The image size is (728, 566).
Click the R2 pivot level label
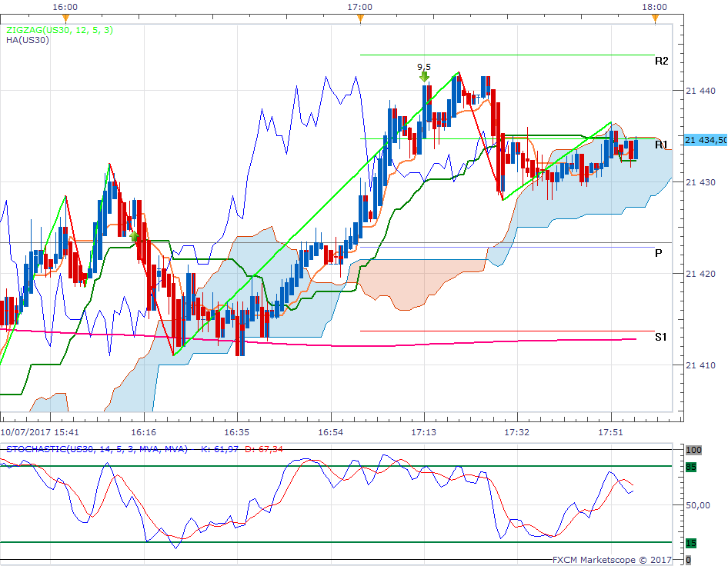(662, 61)
